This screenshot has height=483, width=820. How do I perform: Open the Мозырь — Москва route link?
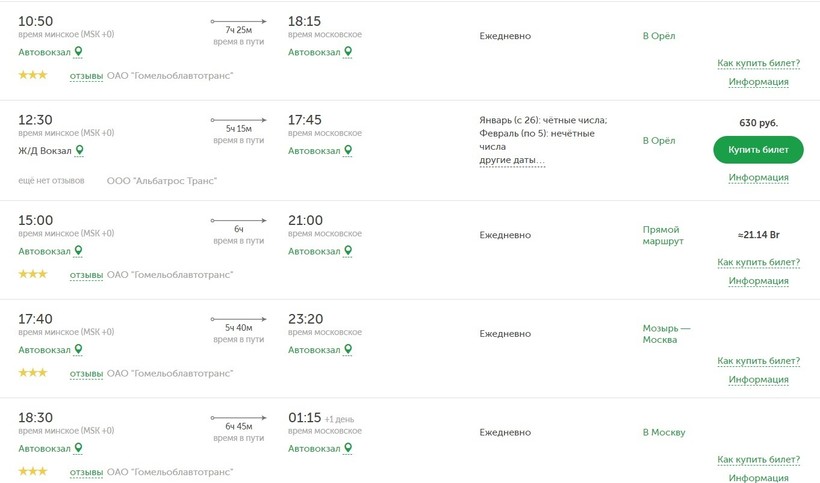click(x=666, y=334)
